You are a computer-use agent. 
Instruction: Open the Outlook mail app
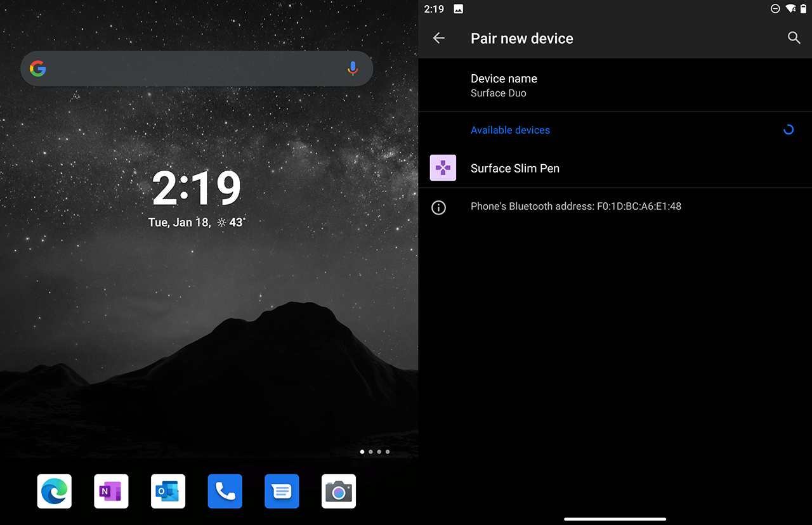(x=168, y=491)
